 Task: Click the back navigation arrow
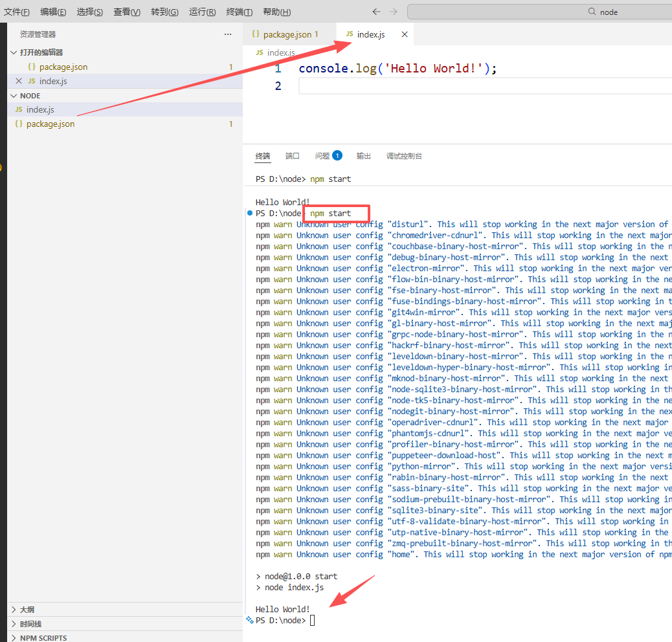[376, 12]
